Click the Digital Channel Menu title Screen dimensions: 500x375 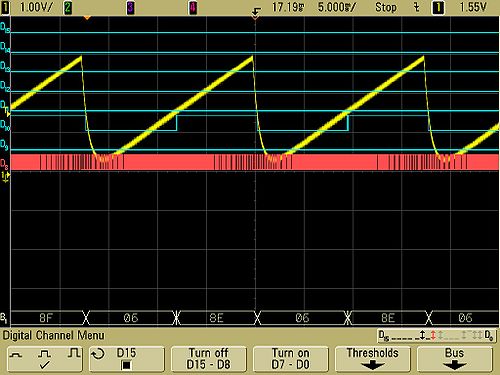(x=54, y=335)
